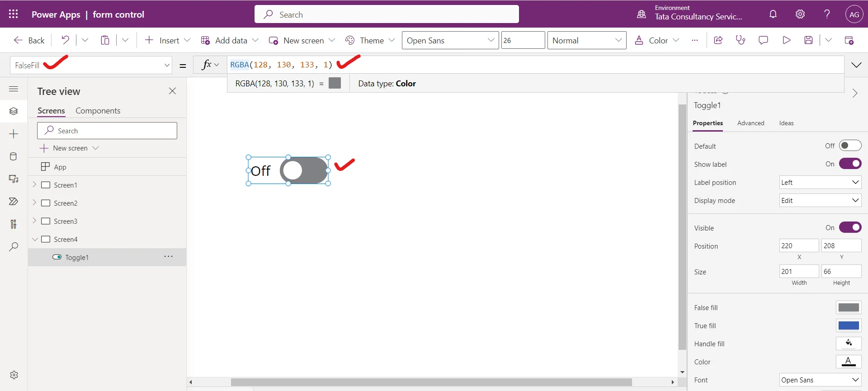Toggle the Show label switch

[x=850, y=164]
